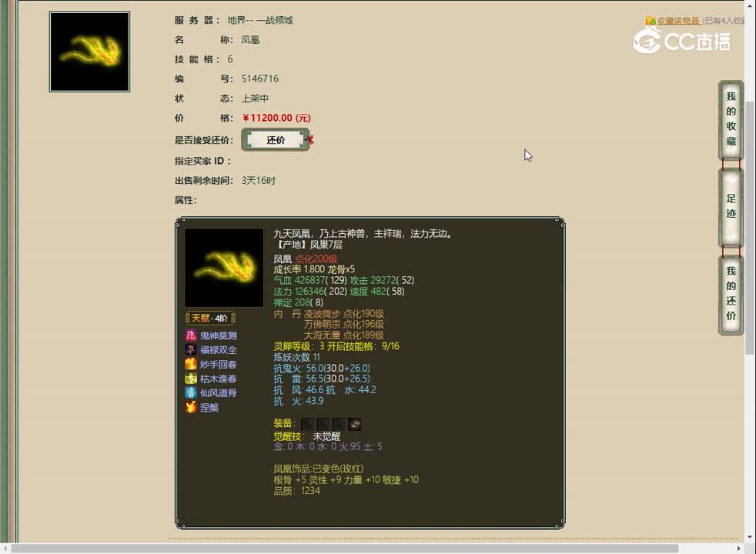Click the 抗鬼火: 56.0(30.0+26.0) line

(x=322, y=368)
